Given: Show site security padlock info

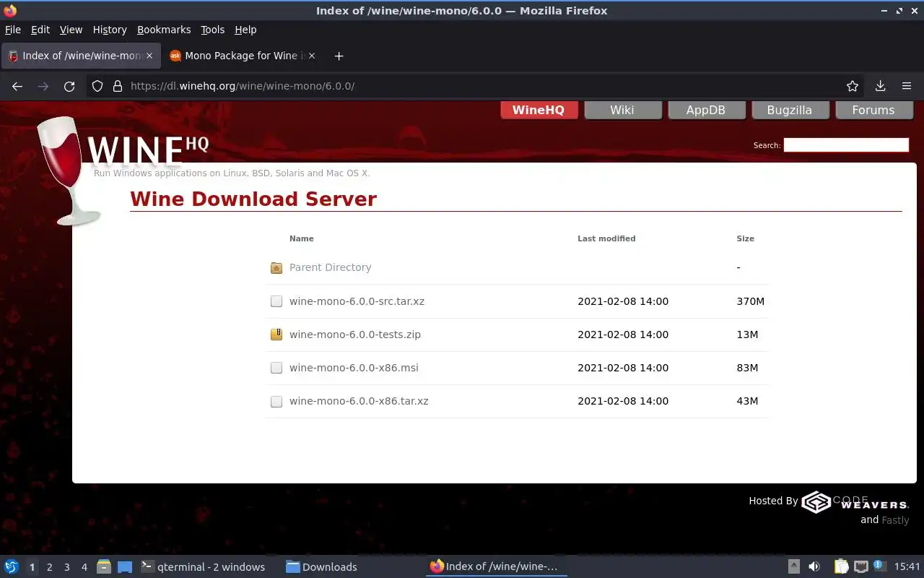Looking at the screenshot, I should [x=118, y=86].
